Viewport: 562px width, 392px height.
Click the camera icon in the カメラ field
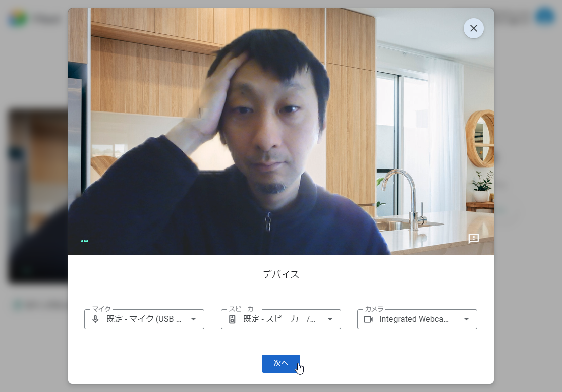point(369,319)
